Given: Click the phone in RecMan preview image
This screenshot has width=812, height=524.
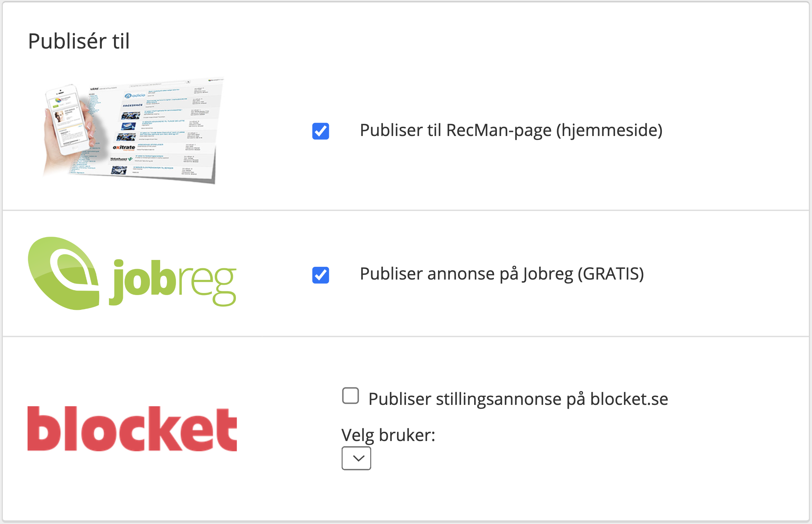Looking at the screenshot, I should 68,119.
